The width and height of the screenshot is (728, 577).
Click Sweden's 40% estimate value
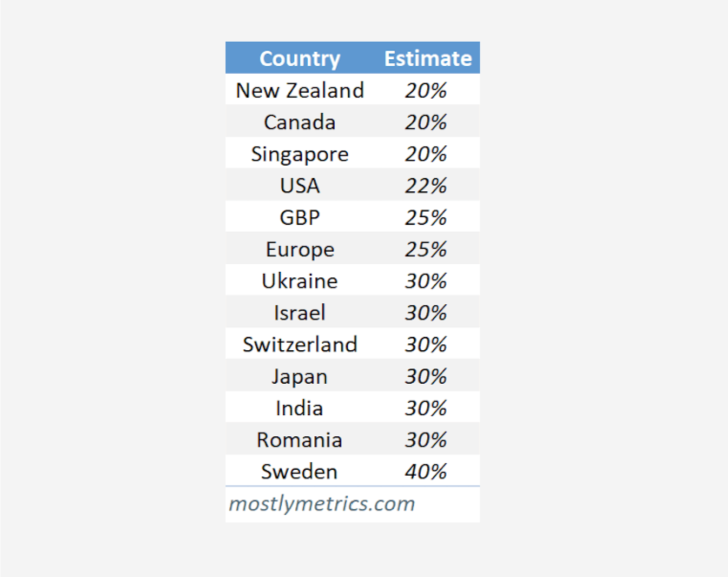pyautogui.click(x=426, y=472)
